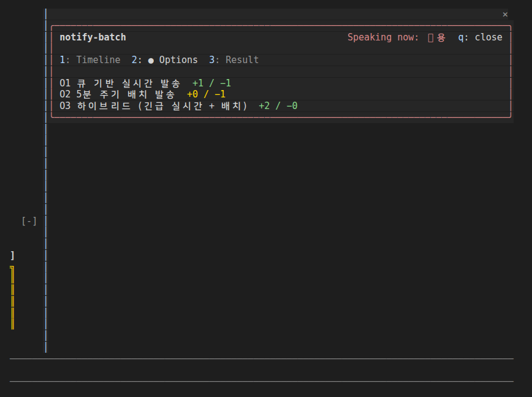Select option 01 큐 기반 실시간 발송

coord(120,83)
